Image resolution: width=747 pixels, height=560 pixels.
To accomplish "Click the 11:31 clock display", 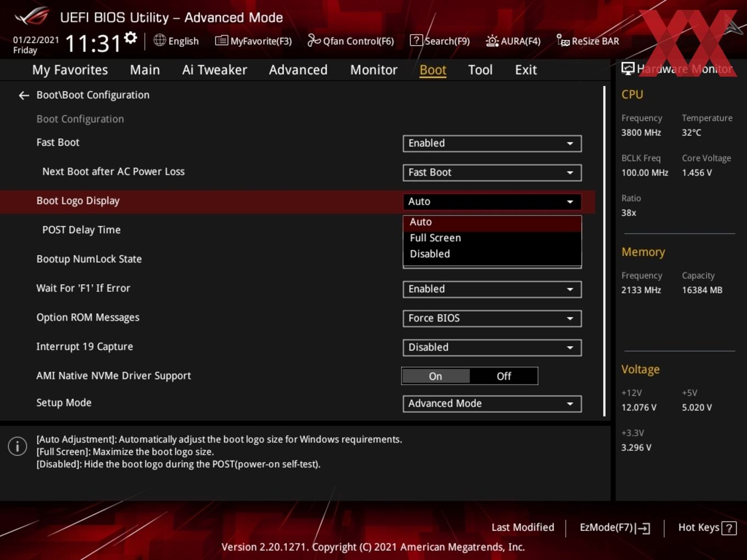I will pos(93,43).
